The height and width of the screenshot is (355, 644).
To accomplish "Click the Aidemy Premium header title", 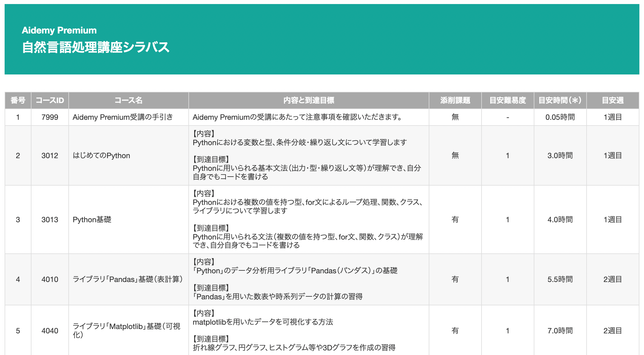I will click(x=59, y=30).
